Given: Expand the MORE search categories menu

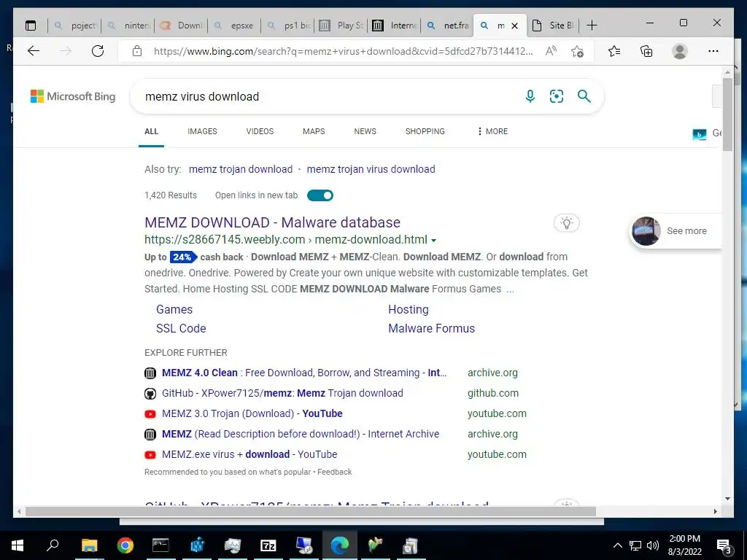Looking at the screenshot, I should 492,131.
